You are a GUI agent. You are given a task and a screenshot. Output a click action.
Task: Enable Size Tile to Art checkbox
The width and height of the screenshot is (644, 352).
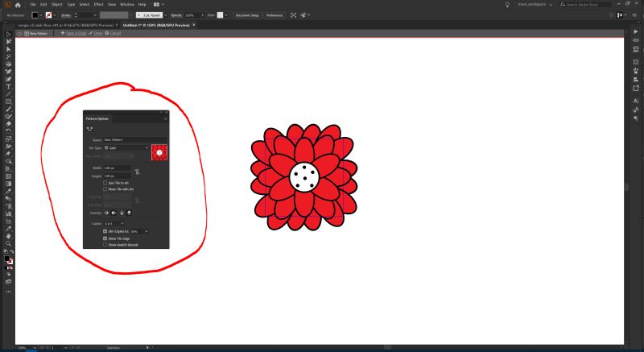point(105,183)
